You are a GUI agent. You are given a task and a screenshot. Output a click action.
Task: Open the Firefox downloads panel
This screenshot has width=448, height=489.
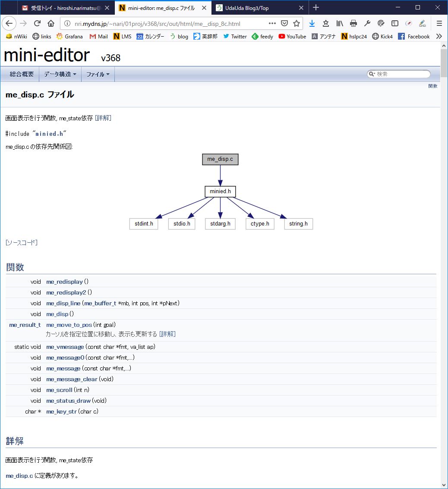tap(312, 23)
